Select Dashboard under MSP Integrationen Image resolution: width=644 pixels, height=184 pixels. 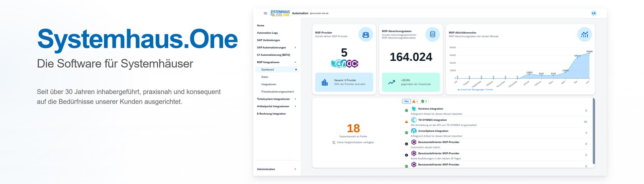[x=276, y=70]
